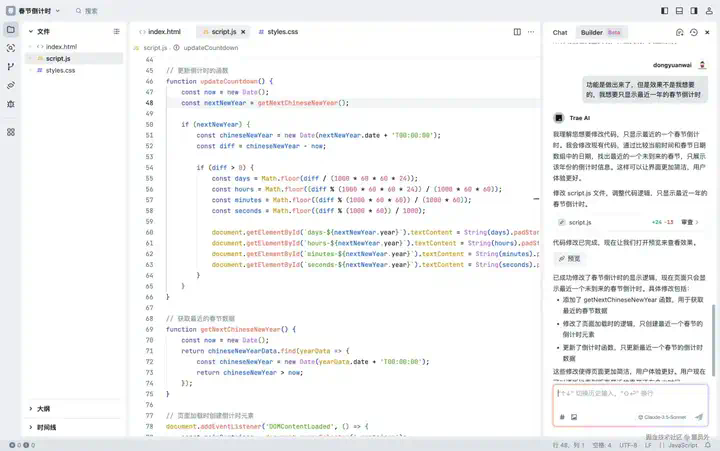Image resolution: width=720 pixels, height=451 pixels.
Task: Click the errors and warnings count in status bar
Action: pyautogui.click(x=22, y=445)
